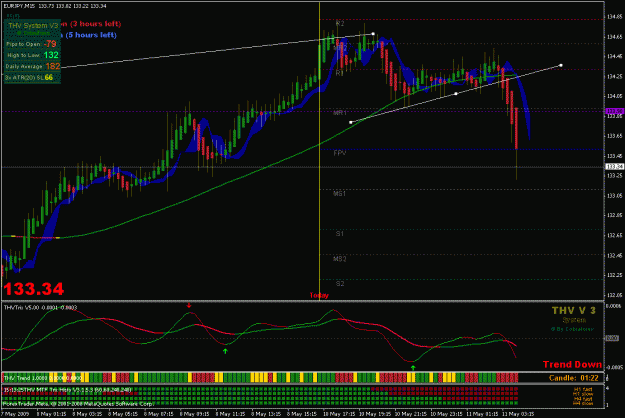Click the 'THV Trend' indicator bar label

(x=17, y=378)
